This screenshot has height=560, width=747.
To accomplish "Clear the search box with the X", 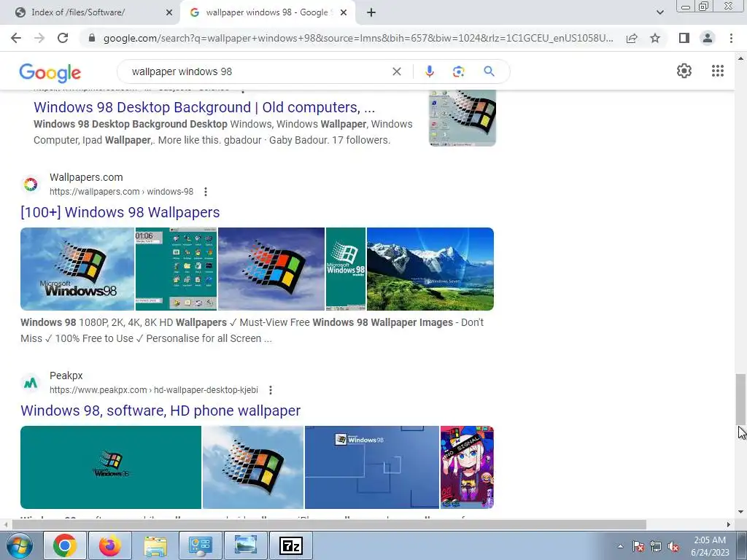I will [396, 71].
